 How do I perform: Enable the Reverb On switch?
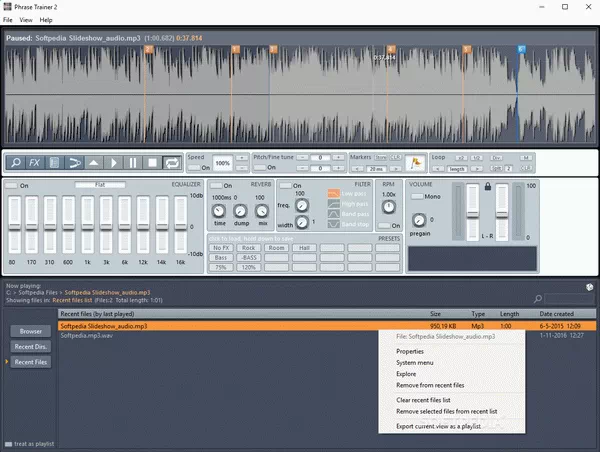(x=214, y=185)
